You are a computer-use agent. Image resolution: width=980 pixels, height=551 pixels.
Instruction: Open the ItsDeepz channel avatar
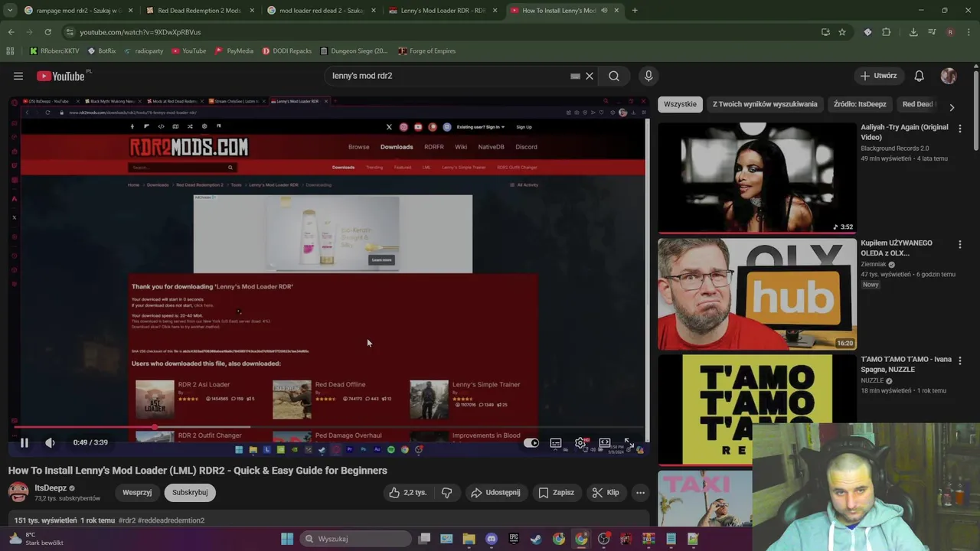[18, 492]
